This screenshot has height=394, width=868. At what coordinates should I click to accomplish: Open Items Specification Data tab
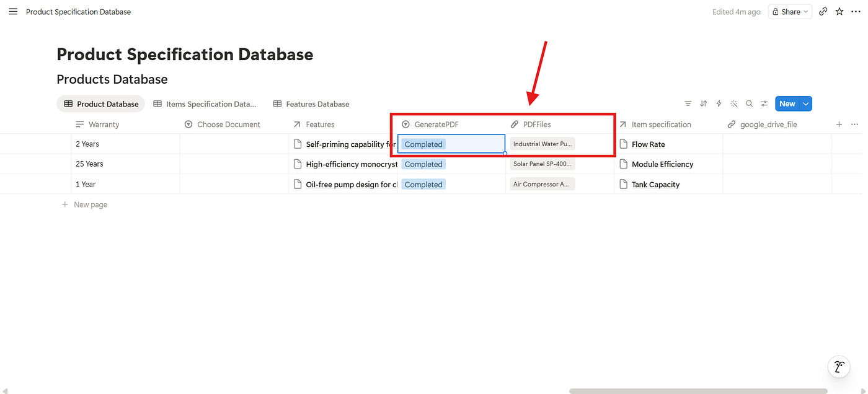(205, 103)
